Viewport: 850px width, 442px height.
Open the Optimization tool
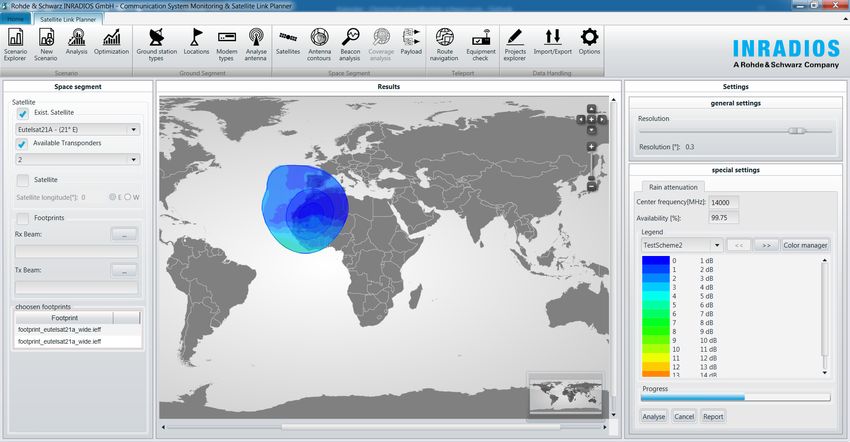pyautogui.click(x=111, y=42)
